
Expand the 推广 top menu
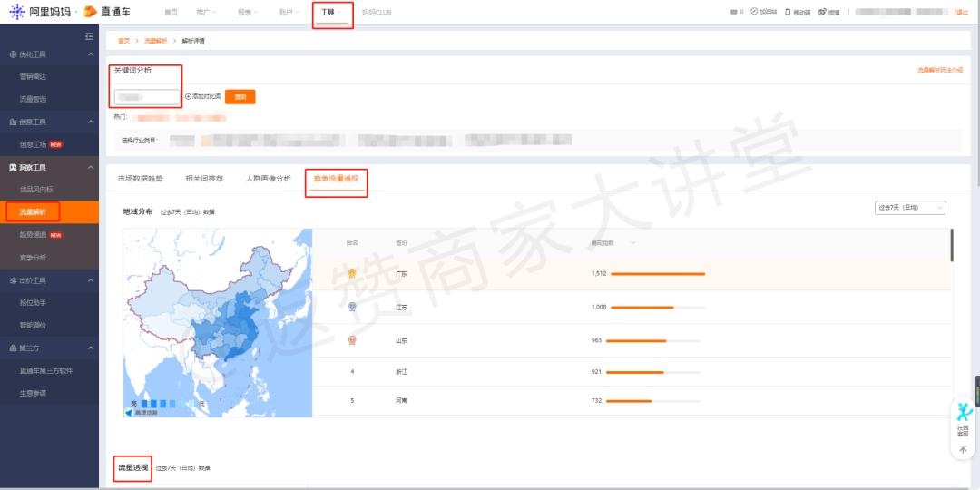click(x=206, y=12)
